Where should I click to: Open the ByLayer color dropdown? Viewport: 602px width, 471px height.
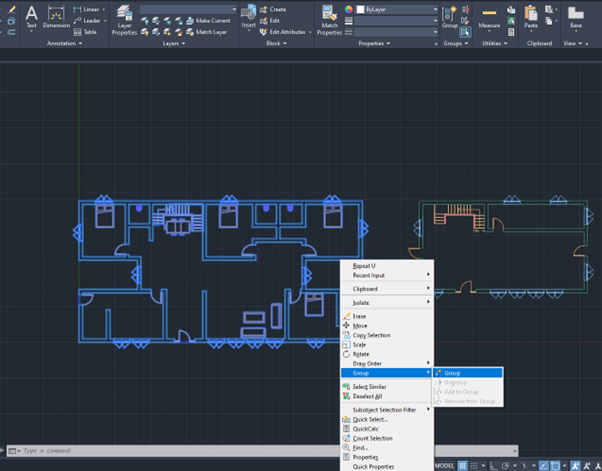397,9
